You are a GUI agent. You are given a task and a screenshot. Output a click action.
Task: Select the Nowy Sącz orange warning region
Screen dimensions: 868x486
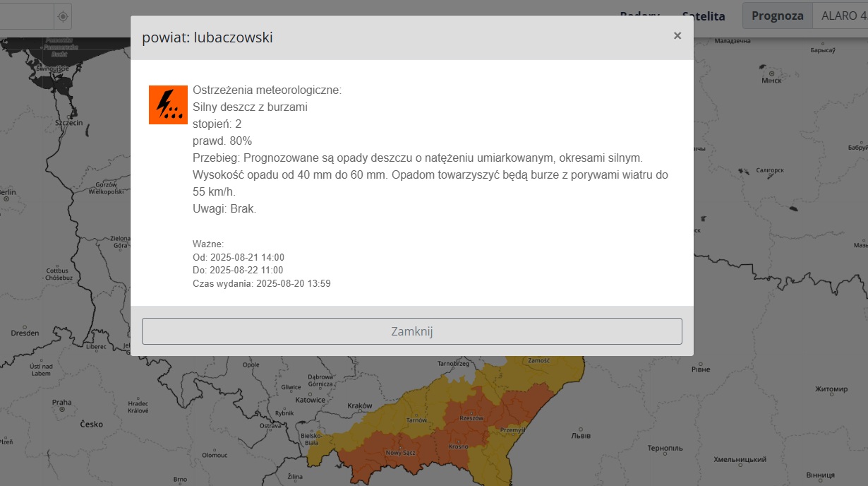pos(399,451)
